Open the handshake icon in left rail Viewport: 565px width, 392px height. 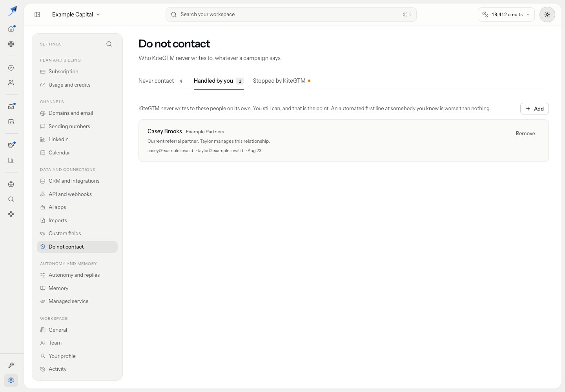click(11, 145)
